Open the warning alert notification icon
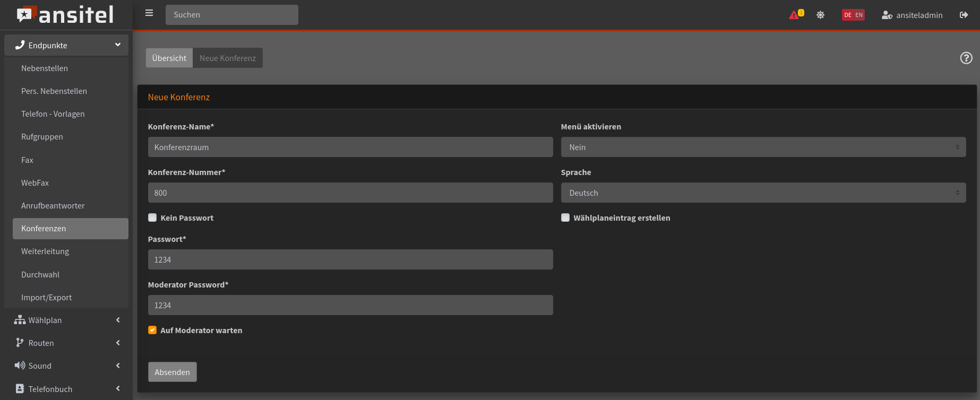 pyautogui.click(x=795, y=15)
